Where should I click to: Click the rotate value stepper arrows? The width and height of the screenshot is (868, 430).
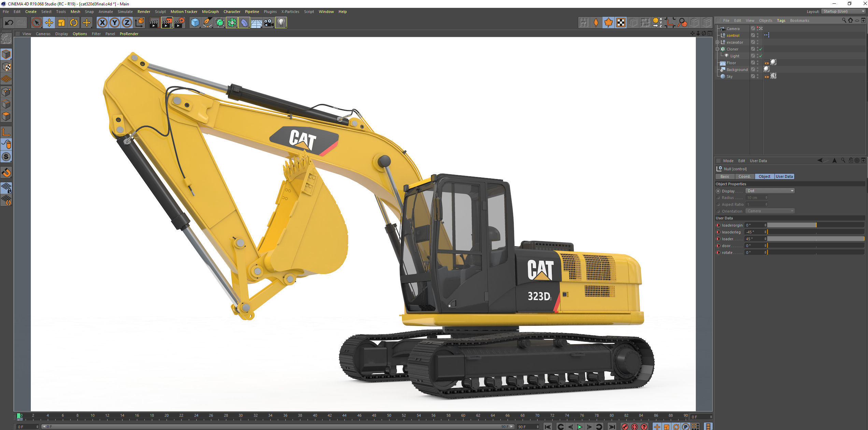pyautogui.click(x=765, y=253)
